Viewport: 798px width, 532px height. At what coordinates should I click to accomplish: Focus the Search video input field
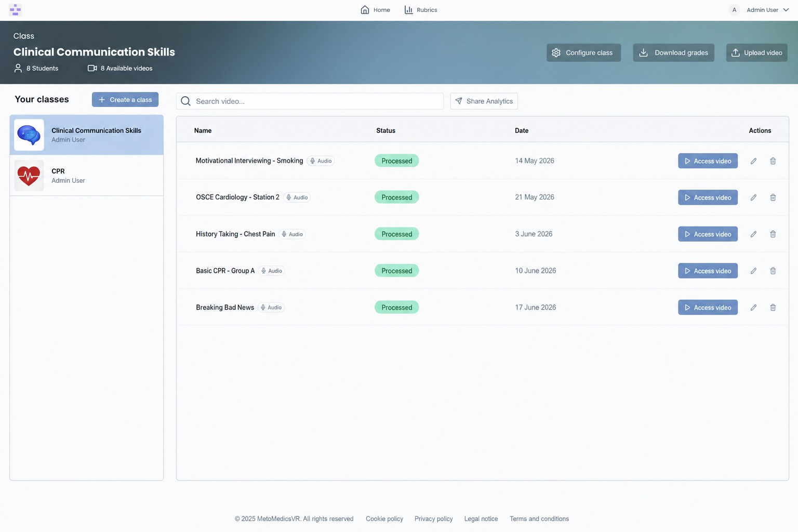(310, 101)
